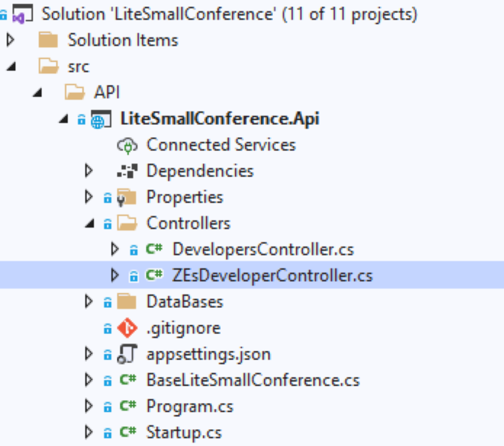
Task: Expand the Dependencies node arrow
Action: (88, 171)
